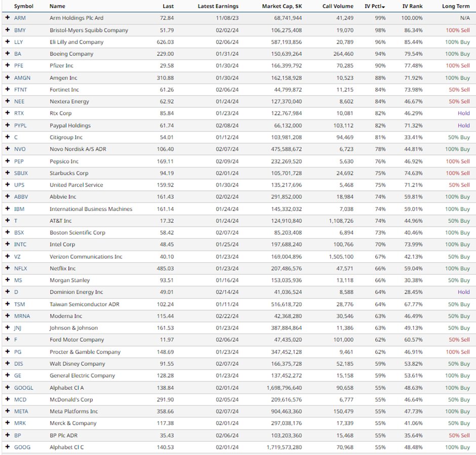Expand the Dominion Energy row plus icon
Image resolution: width=476 pixels, height=455 pixels.
[8, 292]
